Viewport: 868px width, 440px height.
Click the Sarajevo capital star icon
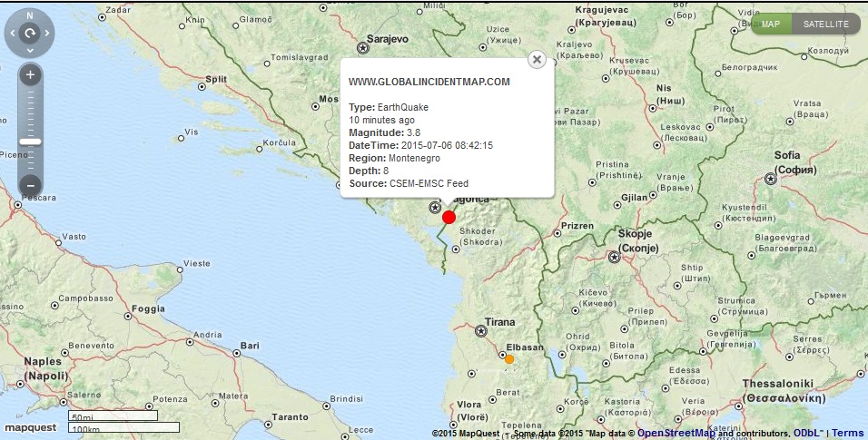pyautogui.click(x=364, y=48)
